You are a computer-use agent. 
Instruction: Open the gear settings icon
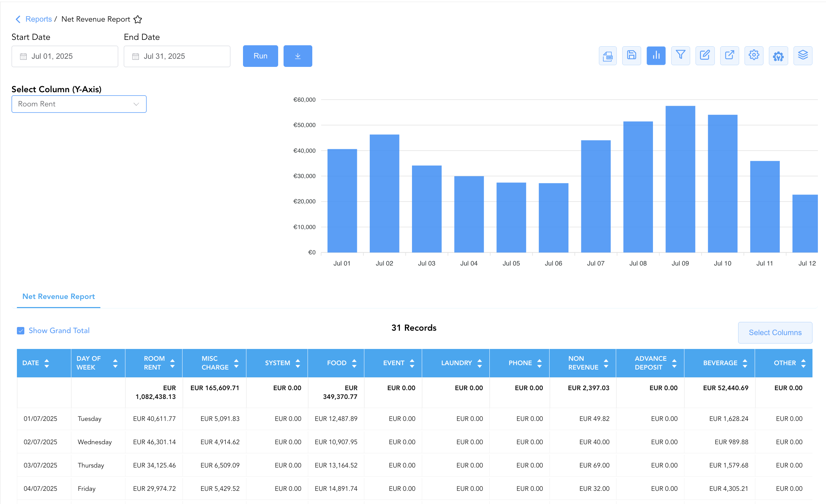[x=754, y=56]
